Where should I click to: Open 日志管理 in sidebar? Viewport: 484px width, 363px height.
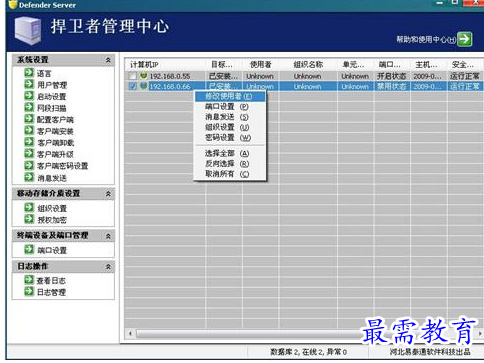coord(51,292)
